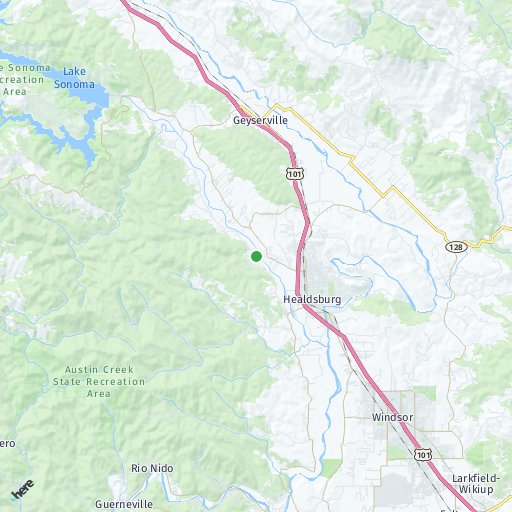
Task: Click the upper US 101 highway shield
Action: 295,174
